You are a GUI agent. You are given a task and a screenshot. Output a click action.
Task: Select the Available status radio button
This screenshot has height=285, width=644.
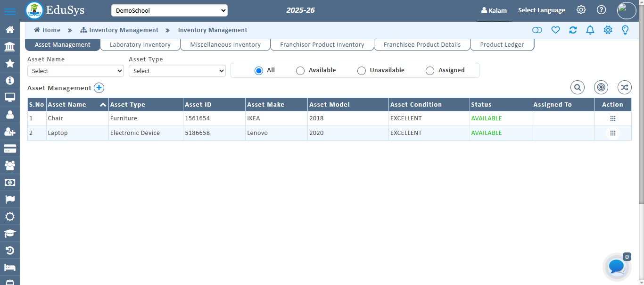300,70
